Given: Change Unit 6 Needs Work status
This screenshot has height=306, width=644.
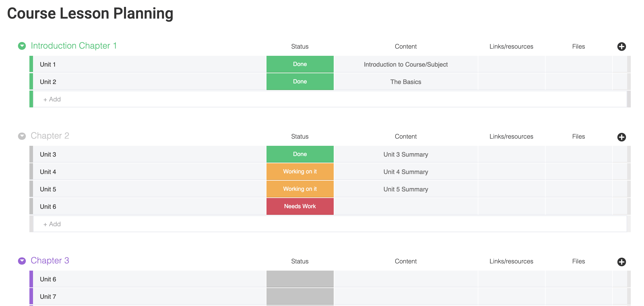Looking at the screenshot, I should point(300,206).
